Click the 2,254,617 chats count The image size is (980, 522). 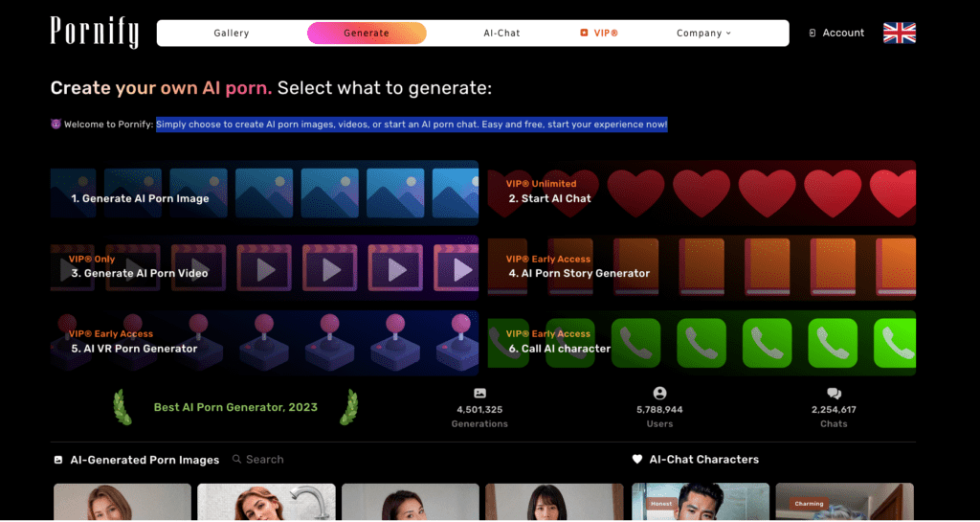click(x=834, y=410)
